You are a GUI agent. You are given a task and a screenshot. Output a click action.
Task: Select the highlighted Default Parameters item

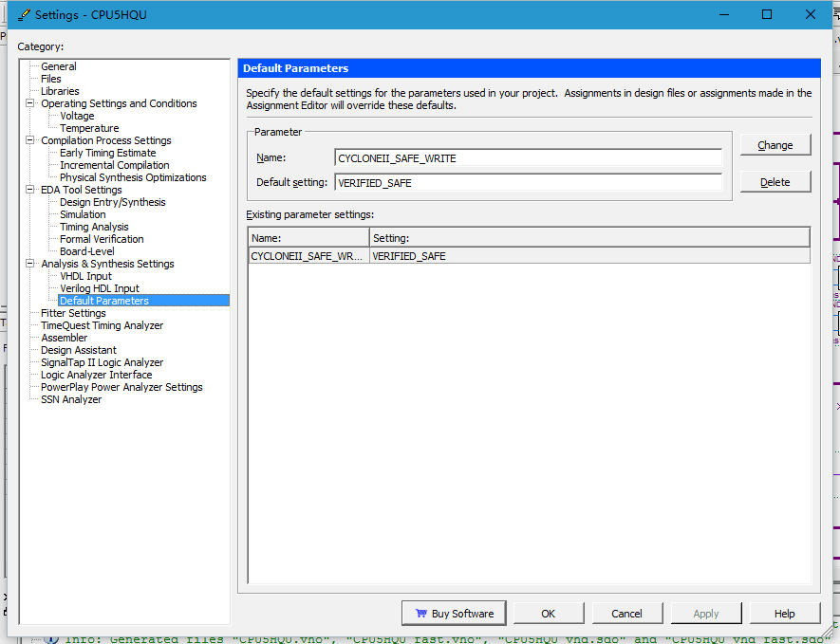click(x=143, y=301)
